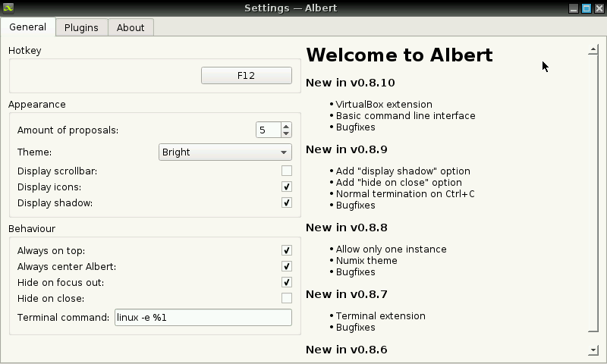Toggle the Display icons checkbox

click(x=287, y=187)
